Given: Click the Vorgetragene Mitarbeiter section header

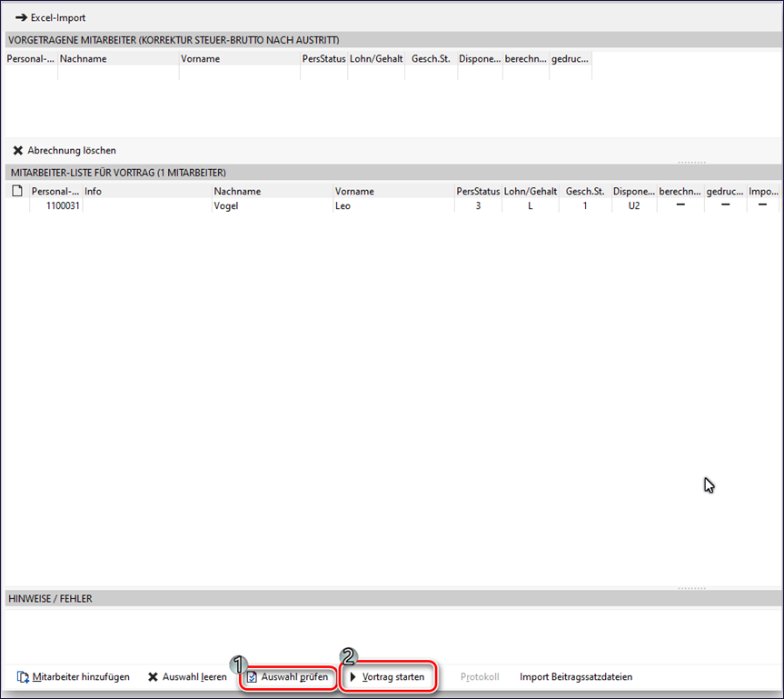Looking at the screenshot, I should [393, 40].
